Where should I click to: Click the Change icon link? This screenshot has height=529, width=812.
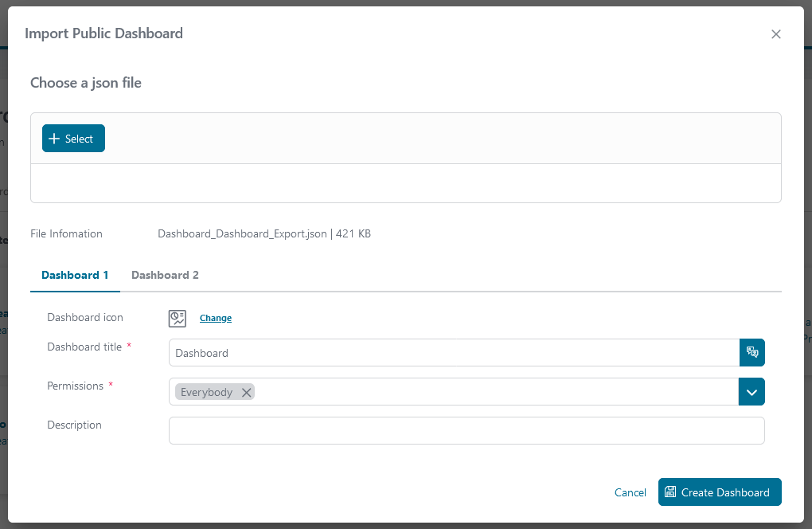[216, 318]
